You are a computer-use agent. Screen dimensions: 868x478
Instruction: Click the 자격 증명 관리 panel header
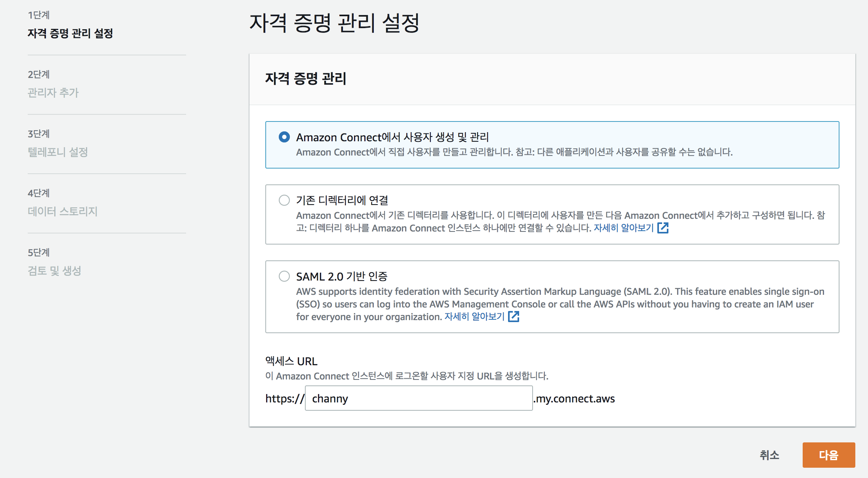click(x=305, y=79)
